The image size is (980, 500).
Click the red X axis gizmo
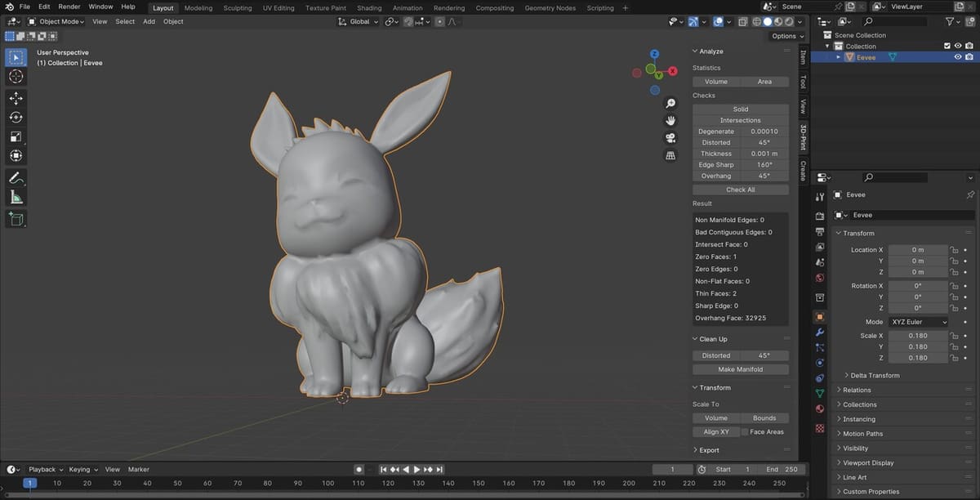tap(673, 72)
